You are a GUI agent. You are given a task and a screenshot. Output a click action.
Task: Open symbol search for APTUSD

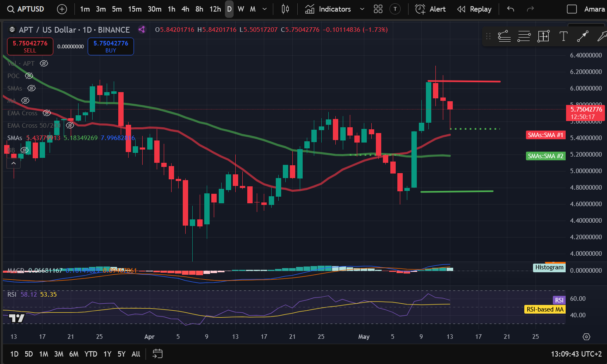point(26,9)
